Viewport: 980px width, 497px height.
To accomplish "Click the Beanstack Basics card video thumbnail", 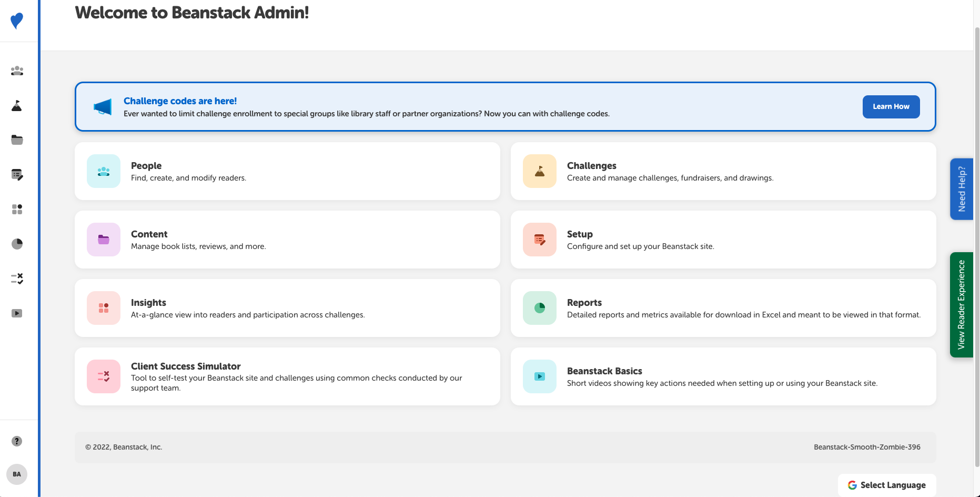I will [540, 376].
